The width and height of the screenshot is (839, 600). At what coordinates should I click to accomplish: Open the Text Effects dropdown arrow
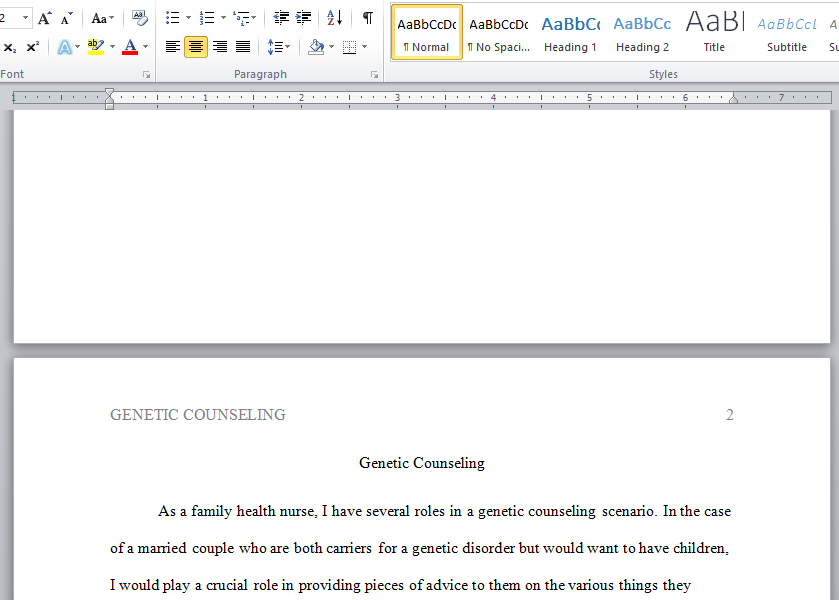point(78,47)
